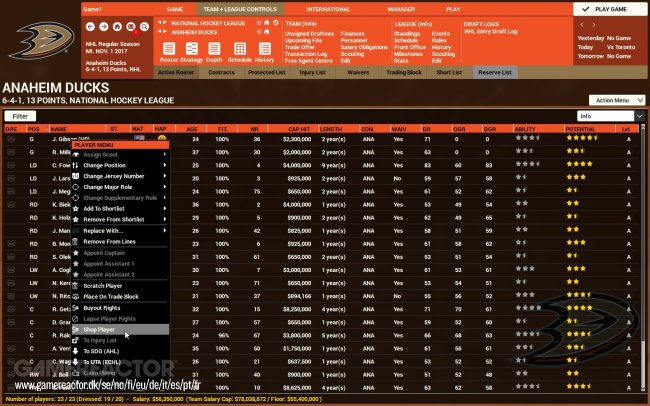The height and width of the screenshot is (406, 650).
Task: Expand the Change Position submenu
Action: tap(112, 165)
